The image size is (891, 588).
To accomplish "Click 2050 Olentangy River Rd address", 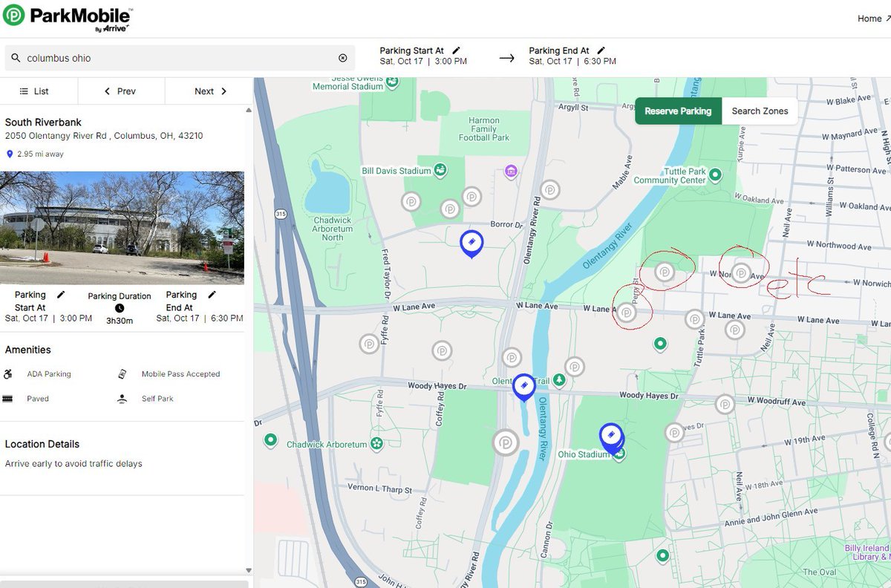I will (x=104, y=136).
